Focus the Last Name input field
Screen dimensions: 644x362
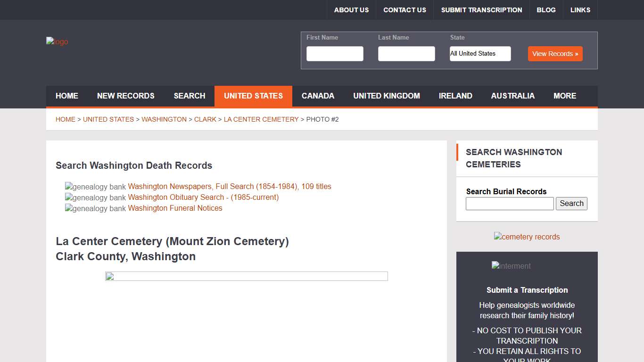coord(406,54)
